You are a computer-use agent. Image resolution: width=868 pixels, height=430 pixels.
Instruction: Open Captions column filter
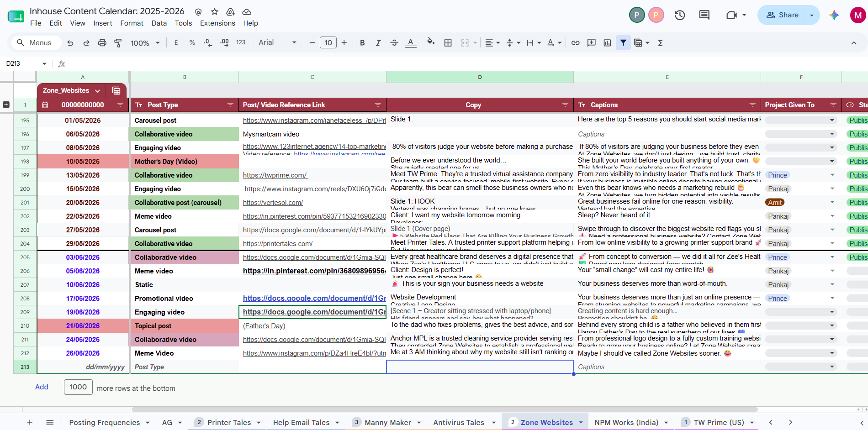(752, 105)
